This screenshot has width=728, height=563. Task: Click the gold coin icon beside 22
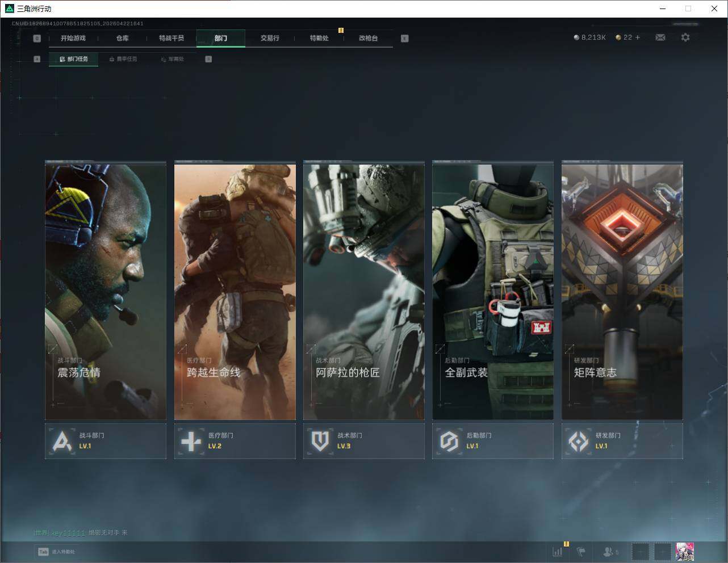pos(618,37)
